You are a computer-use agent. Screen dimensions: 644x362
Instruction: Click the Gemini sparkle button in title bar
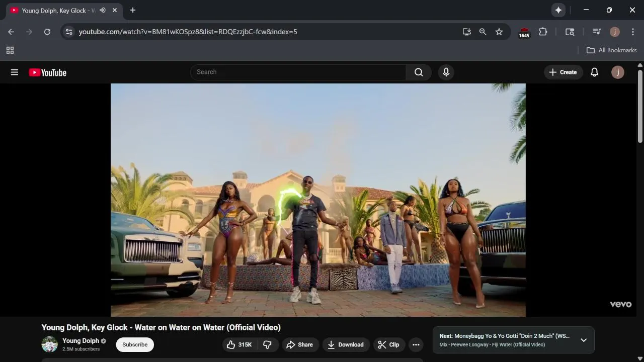[558, 10]
